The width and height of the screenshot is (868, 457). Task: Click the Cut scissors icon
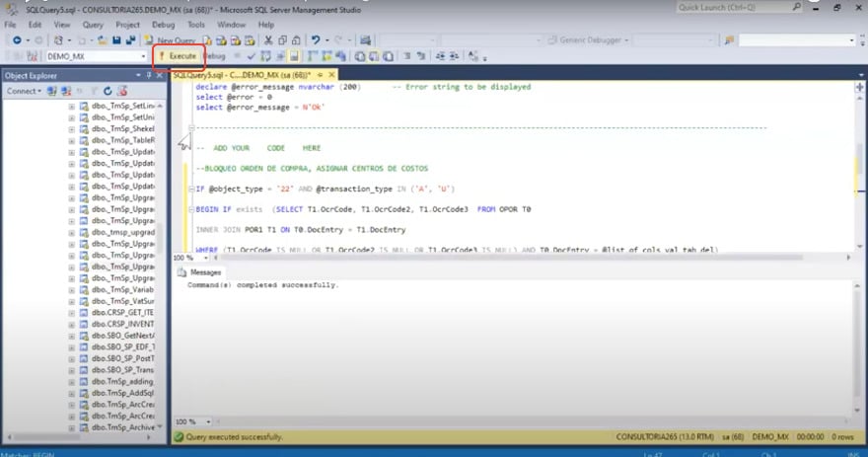(x=268, y=40)
